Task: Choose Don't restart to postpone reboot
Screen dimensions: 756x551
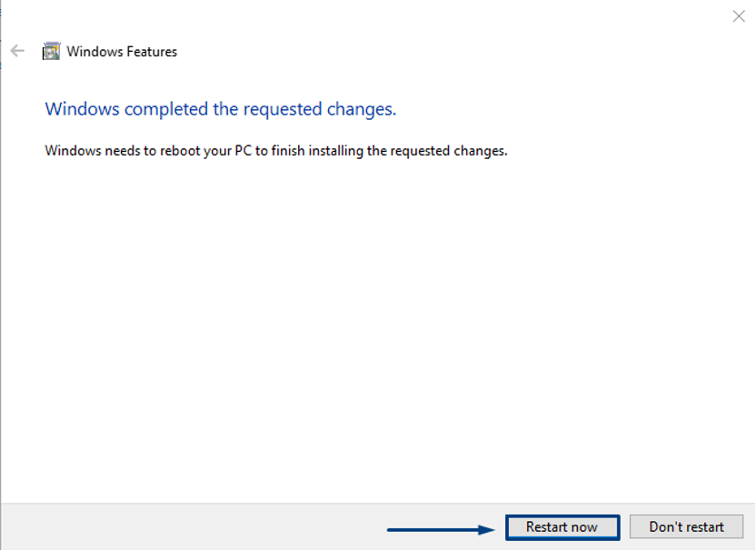Action: [x=686, y=526]
